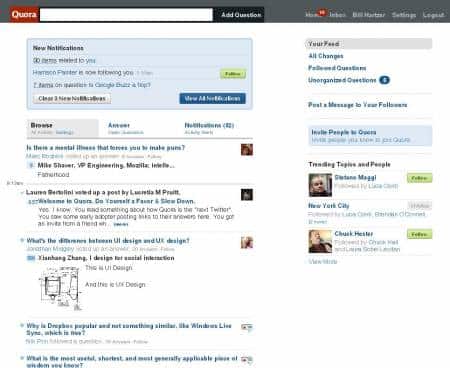Click View More under Trending Topics

(323, 262)
